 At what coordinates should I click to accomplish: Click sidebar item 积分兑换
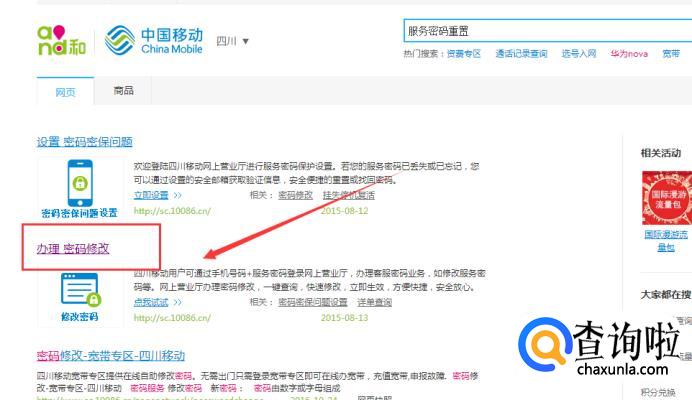[658, 392]
